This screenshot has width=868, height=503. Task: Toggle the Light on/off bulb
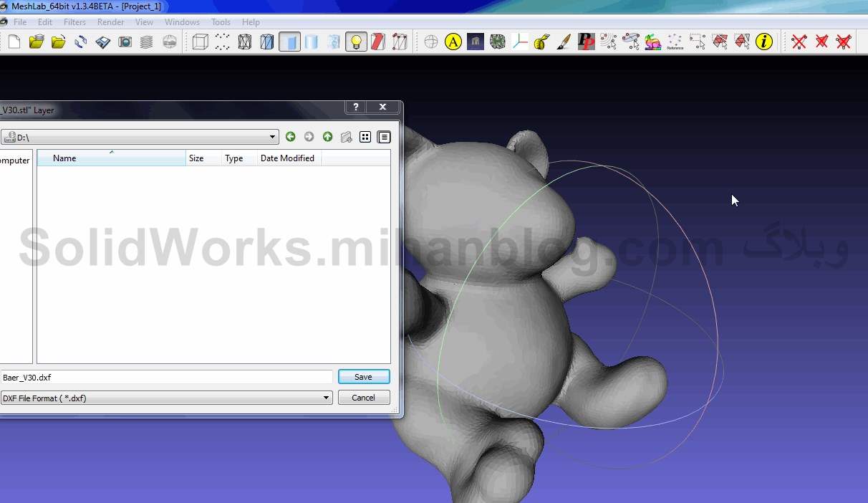coord(356,42)
